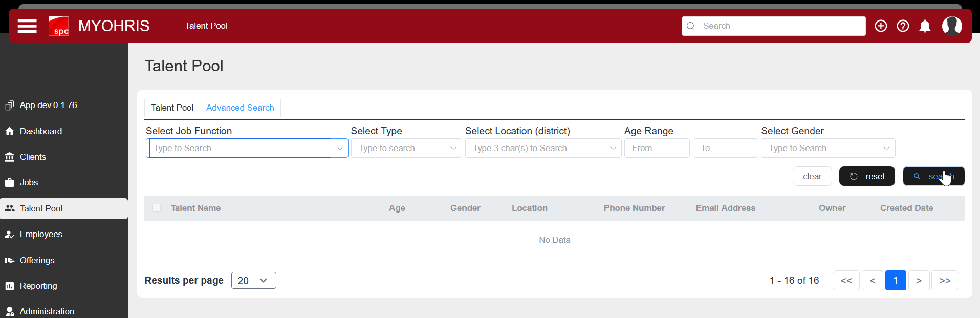Click the plus add icon in header
Screen dimensions: 980x318
click(880, 26)
